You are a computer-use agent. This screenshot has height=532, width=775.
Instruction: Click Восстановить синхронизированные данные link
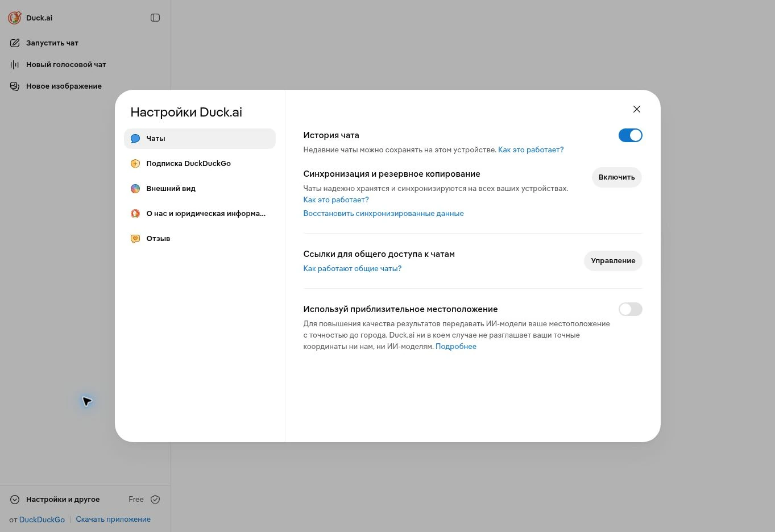coord(383,213)
